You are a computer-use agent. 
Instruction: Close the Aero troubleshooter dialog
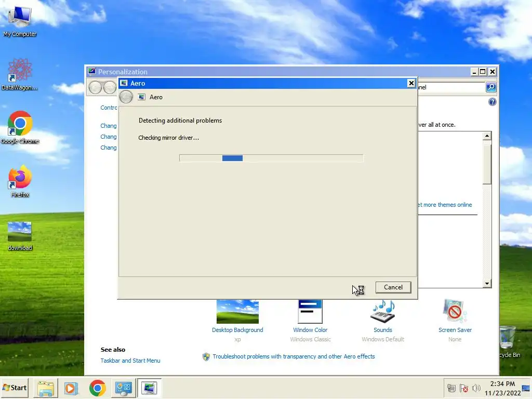411,83
